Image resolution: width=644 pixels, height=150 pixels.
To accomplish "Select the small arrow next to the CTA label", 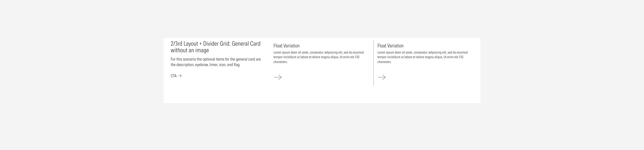I will point(180,76).
